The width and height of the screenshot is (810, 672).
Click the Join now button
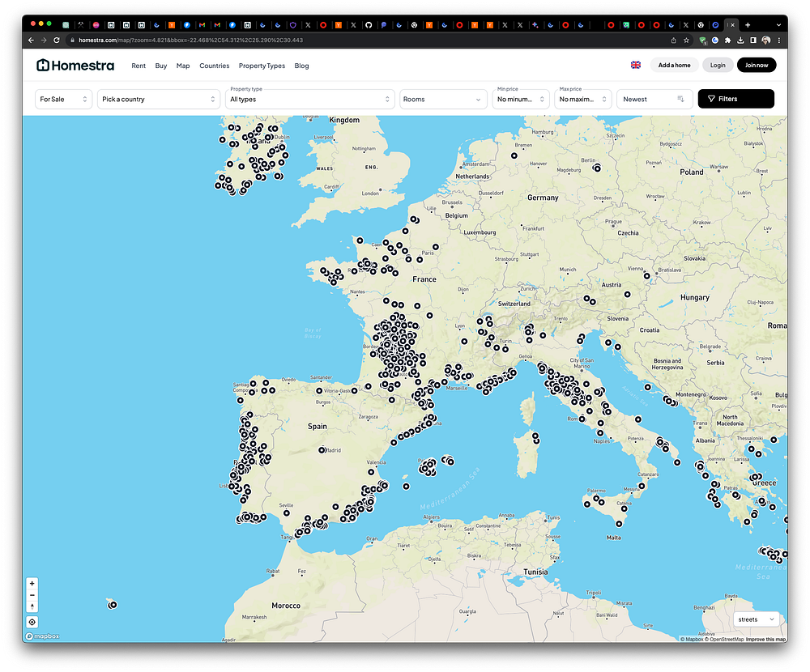(757, 65)
